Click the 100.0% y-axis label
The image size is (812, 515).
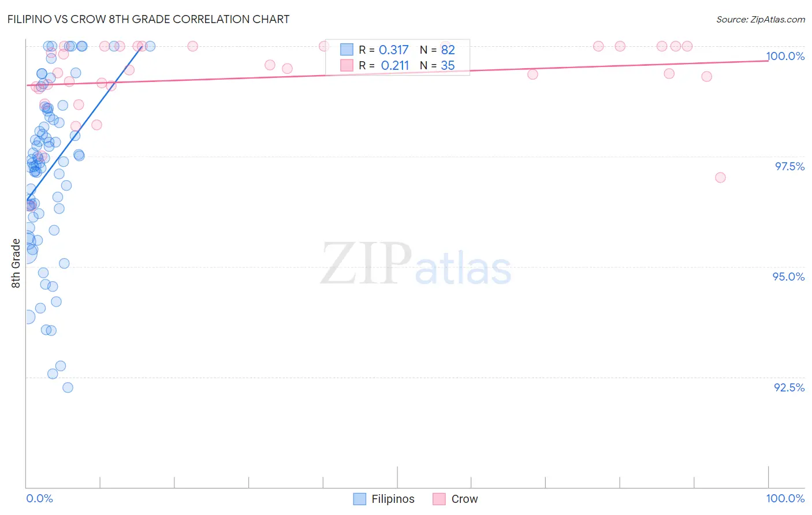(785, 56)
